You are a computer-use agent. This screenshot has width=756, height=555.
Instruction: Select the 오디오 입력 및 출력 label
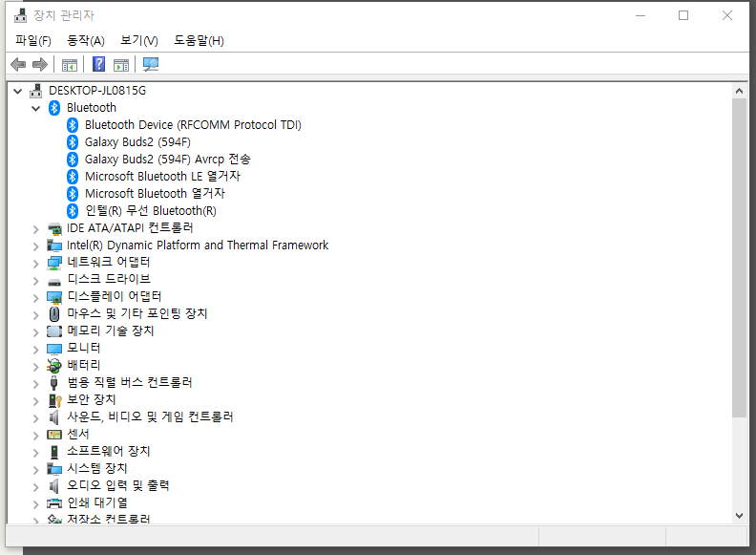(x=118, y=485)
